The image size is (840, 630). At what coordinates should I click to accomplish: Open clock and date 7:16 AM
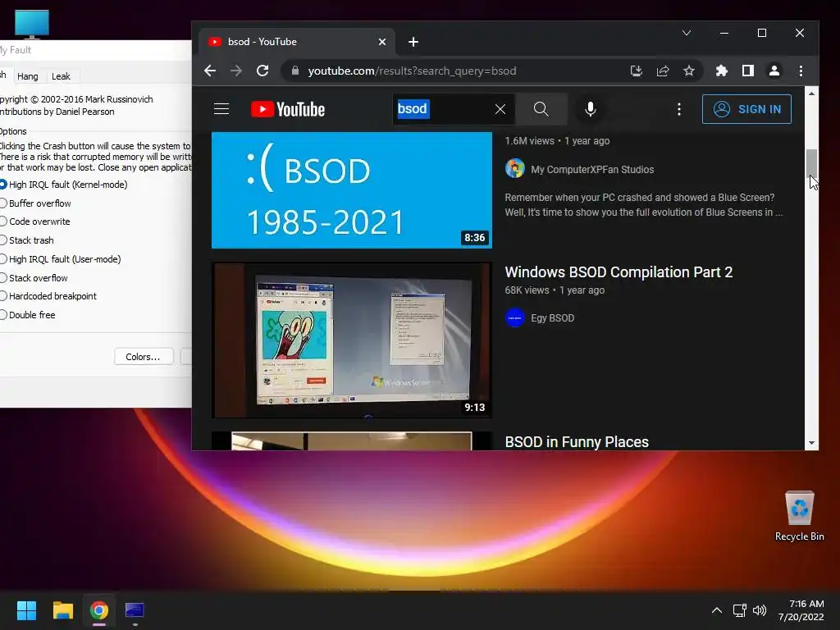coord(801,610)
